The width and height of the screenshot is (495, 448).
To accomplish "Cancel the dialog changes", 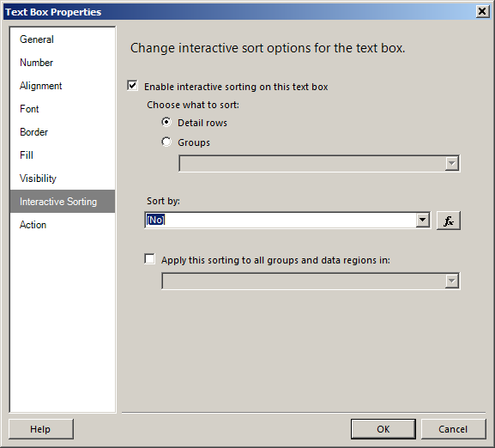I will tap(453, 429).
